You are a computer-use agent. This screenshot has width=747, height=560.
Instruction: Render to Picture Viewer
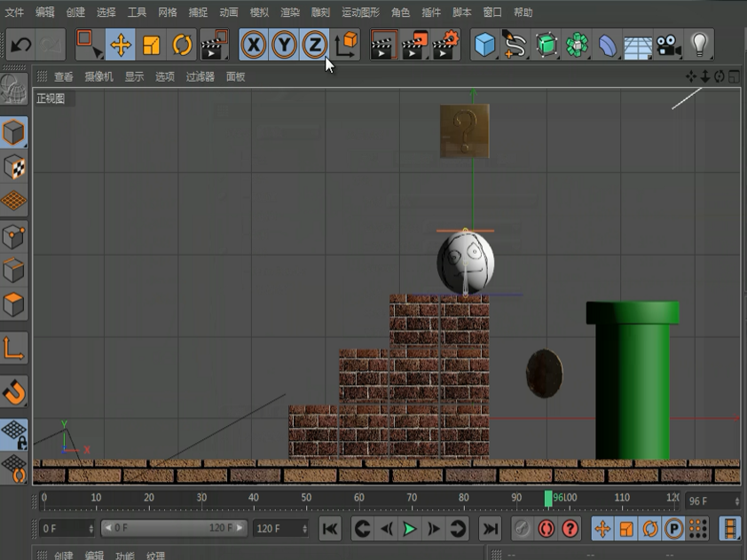415,44
